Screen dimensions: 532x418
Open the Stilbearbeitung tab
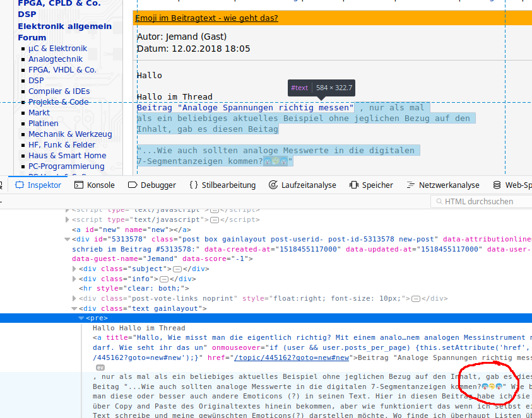coord(223,185)
